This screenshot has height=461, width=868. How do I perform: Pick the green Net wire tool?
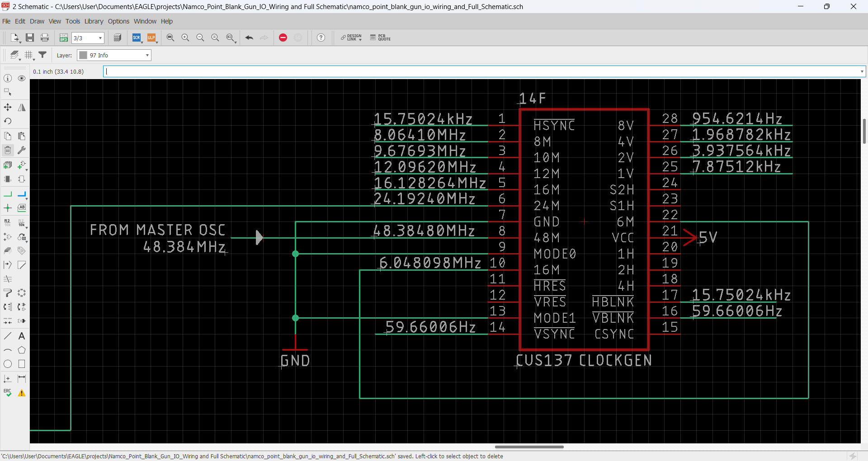point(8,194)
